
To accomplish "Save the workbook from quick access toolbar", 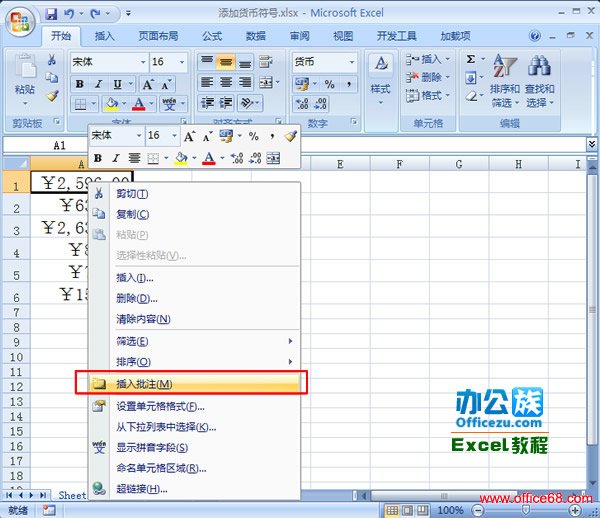I will 51,14.
